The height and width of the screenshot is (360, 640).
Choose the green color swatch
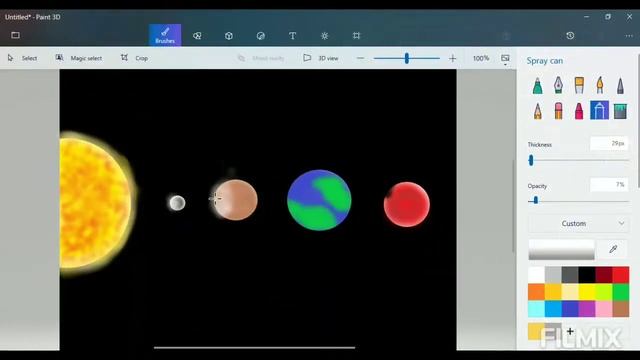pos(621,292)
